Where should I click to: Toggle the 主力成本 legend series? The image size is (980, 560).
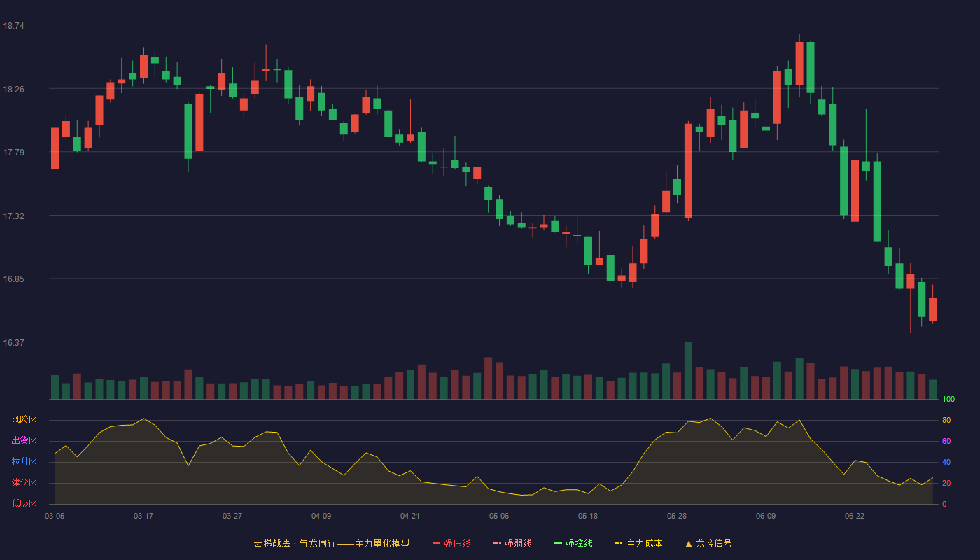[638, 543]
